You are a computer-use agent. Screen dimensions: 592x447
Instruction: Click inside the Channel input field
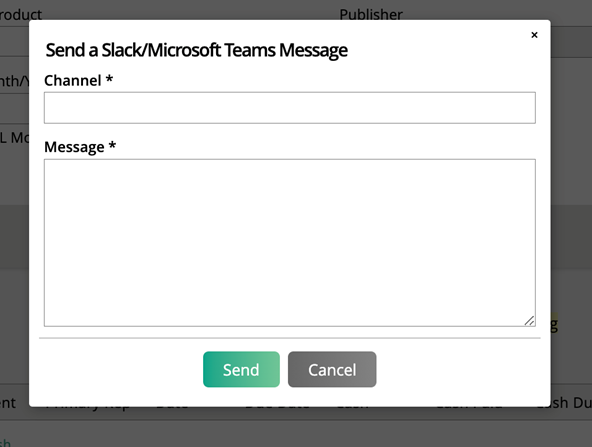290,108
